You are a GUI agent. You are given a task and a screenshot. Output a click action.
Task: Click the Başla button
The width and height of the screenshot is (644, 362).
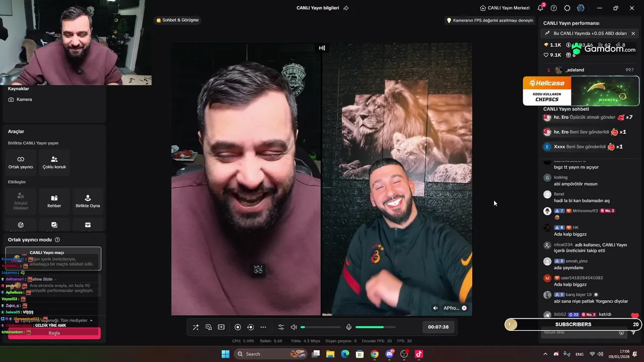[54, 333]
